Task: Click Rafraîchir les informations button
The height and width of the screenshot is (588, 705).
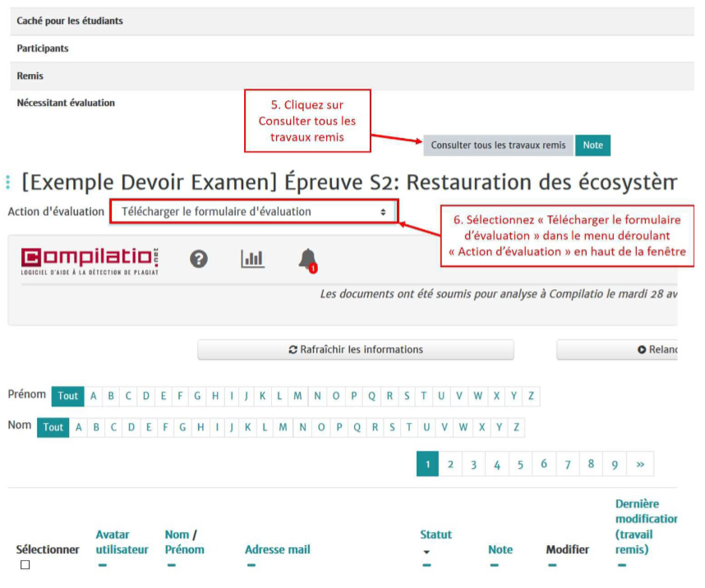Action: [x=355, y=350]
